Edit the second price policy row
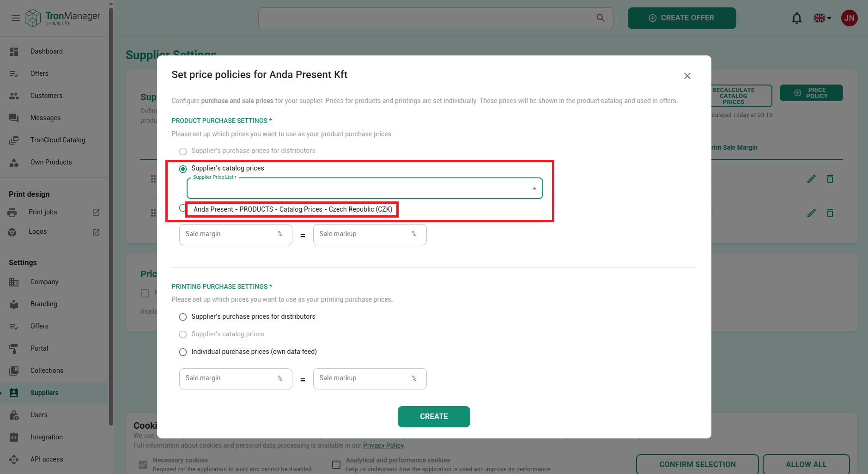 [x=812, y=213]
